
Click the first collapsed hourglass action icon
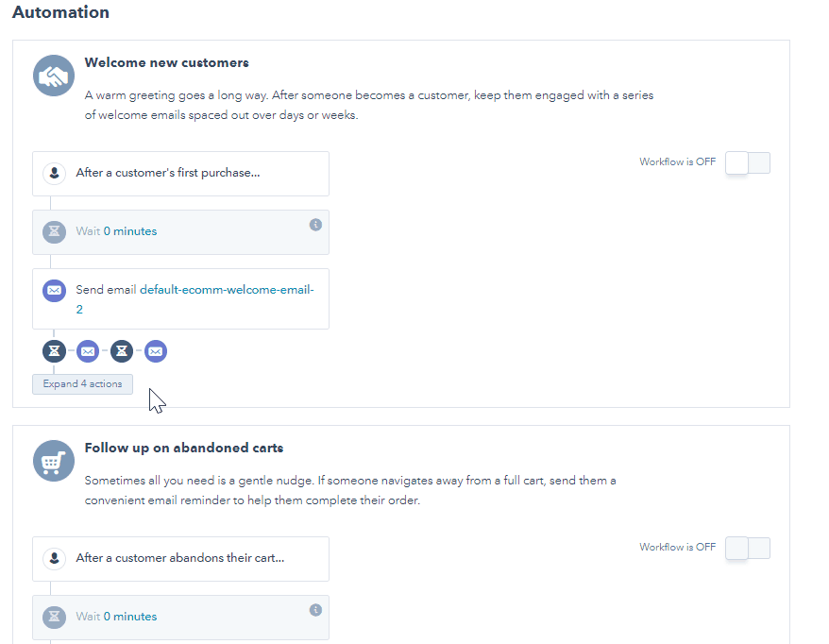pos(54,350)
